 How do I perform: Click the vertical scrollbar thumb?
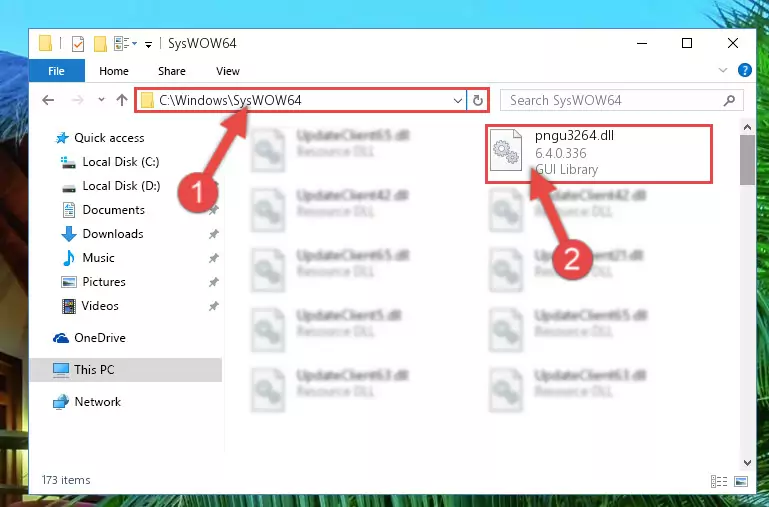coord(747,160)
